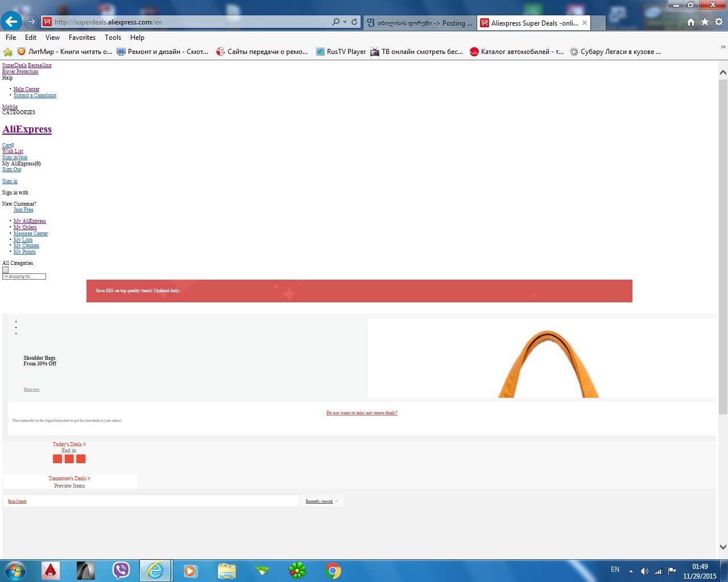Click the Internet Explorer taskbar icon

[x=155, y=571]
